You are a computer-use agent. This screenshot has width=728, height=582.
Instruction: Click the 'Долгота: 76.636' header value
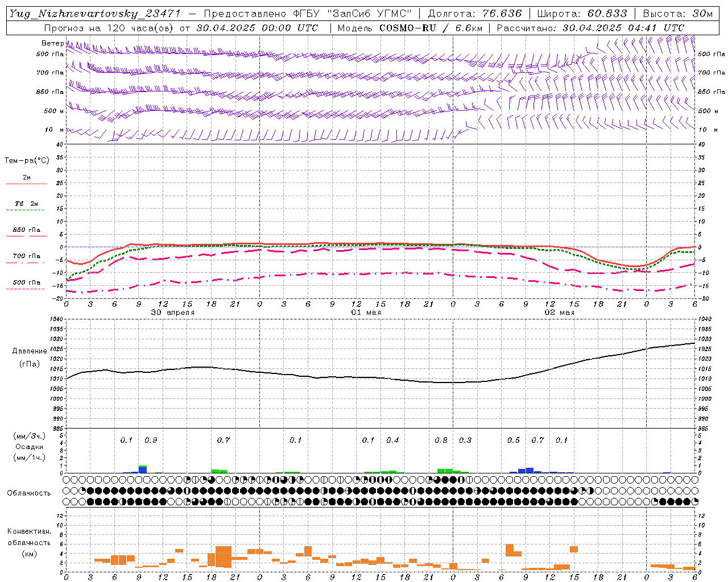[x=475, y=14]
